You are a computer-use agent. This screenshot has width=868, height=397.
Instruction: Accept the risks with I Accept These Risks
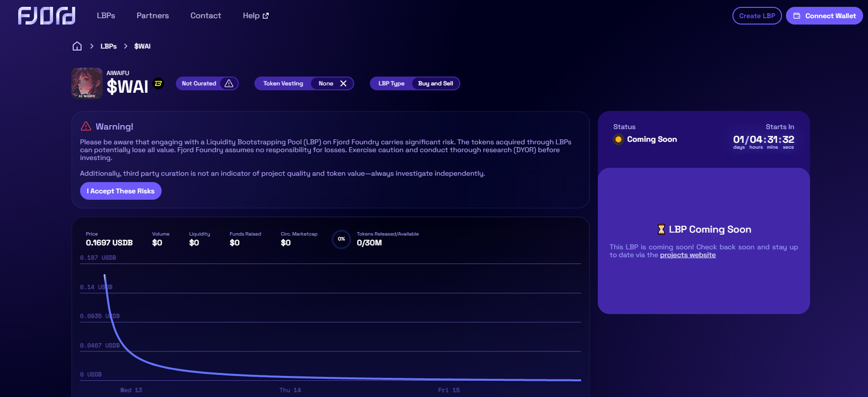121,191
